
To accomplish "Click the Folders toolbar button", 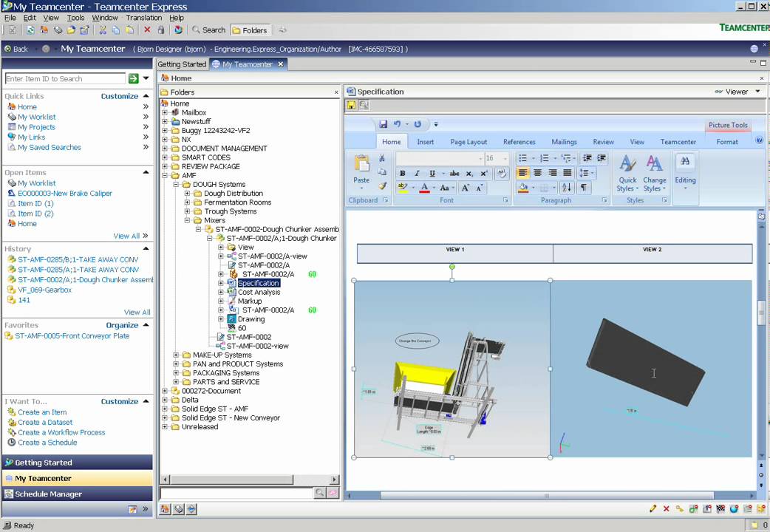I will click(251, 30).
